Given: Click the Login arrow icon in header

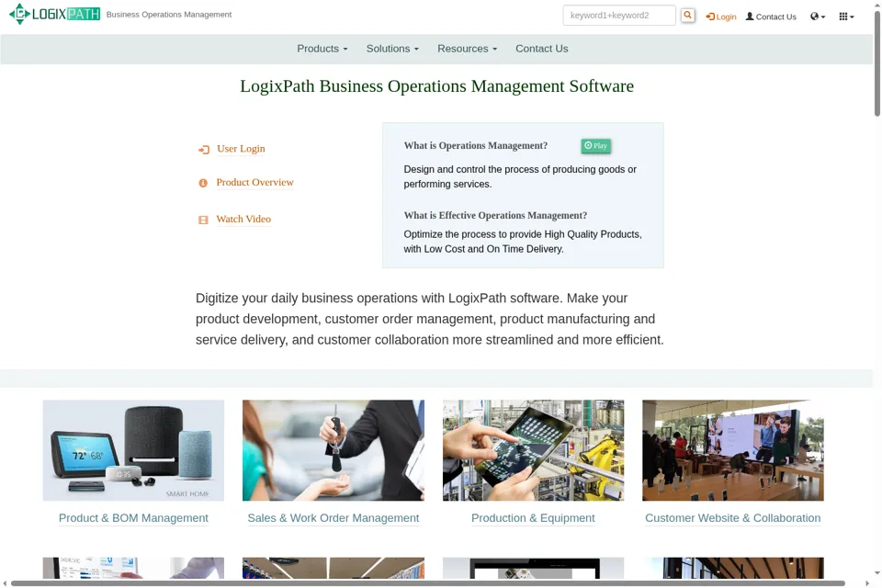Looking at the screenshot, I should point(710,17).
